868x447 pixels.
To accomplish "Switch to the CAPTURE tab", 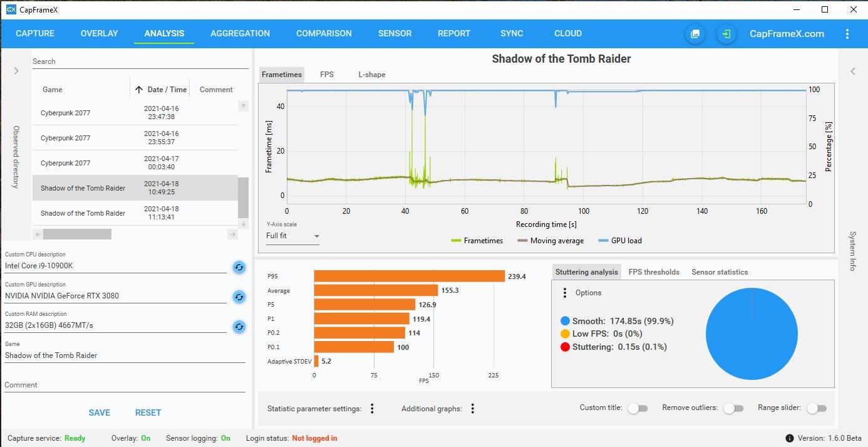I will click(x=35, y=33).
